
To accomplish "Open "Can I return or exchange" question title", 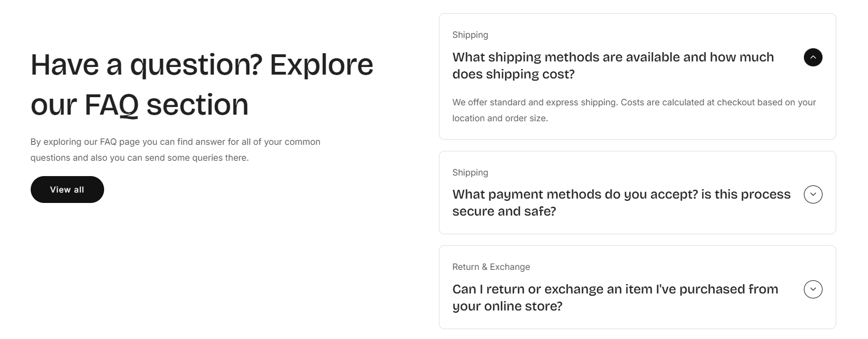I will click(x=615, y=289).
